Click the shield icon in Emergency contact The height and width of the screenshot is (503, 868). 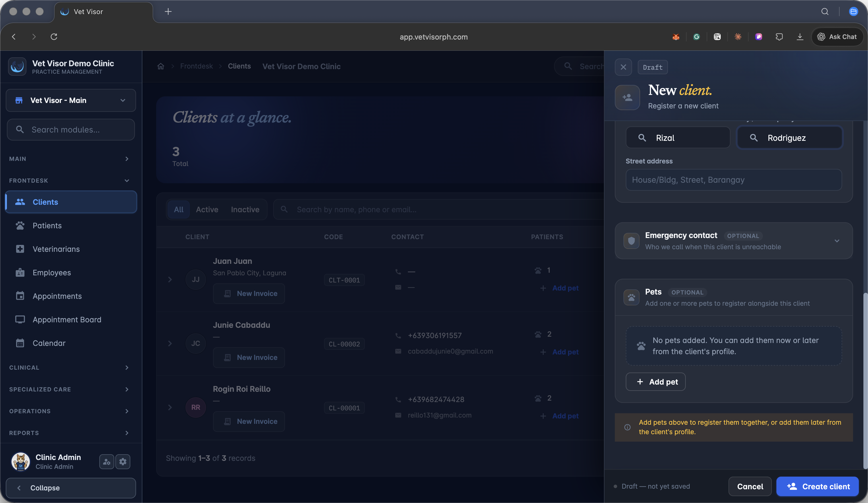tap(631, 241)
